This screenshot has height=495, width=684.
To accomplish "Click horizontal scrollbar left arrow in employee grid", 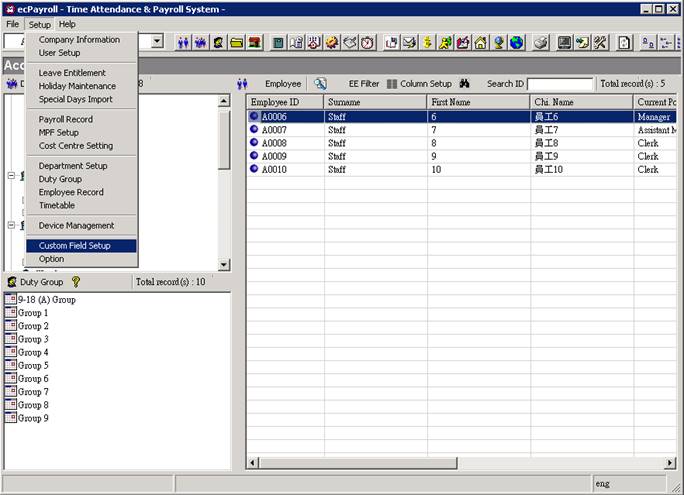I will click(x=253, y=463).
